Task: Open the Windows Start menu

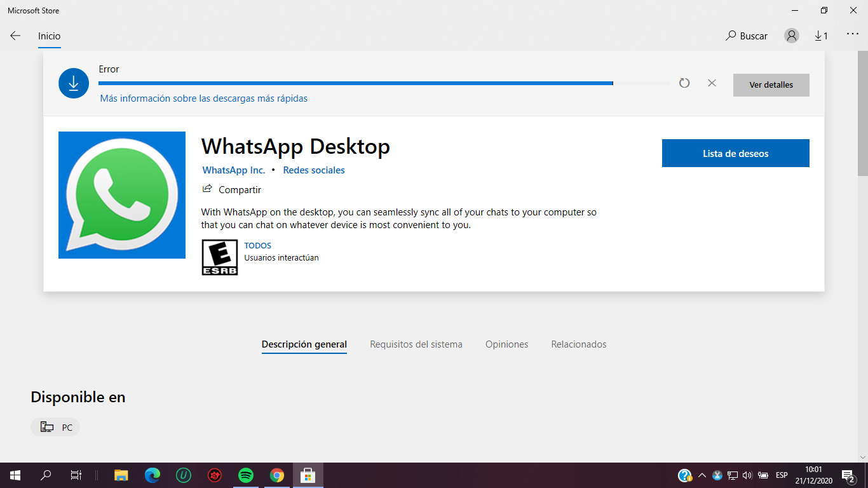Action: point(15,475)
